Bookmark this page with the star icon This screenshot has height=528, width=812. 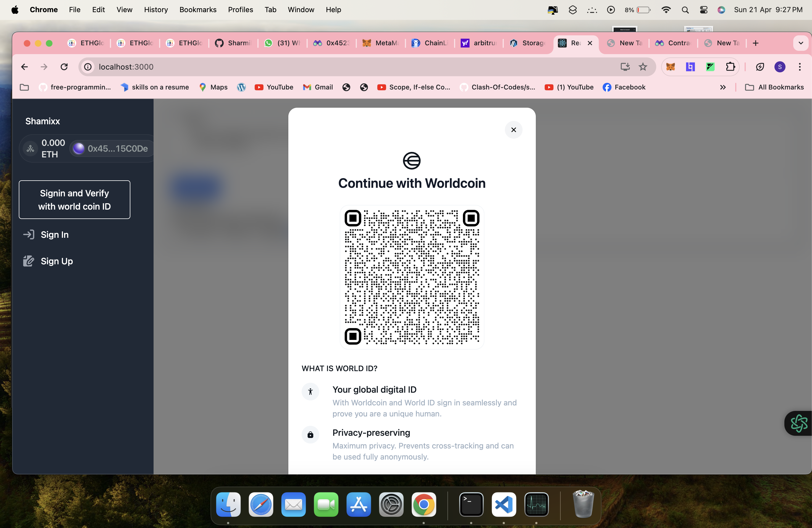coord(643,67)
